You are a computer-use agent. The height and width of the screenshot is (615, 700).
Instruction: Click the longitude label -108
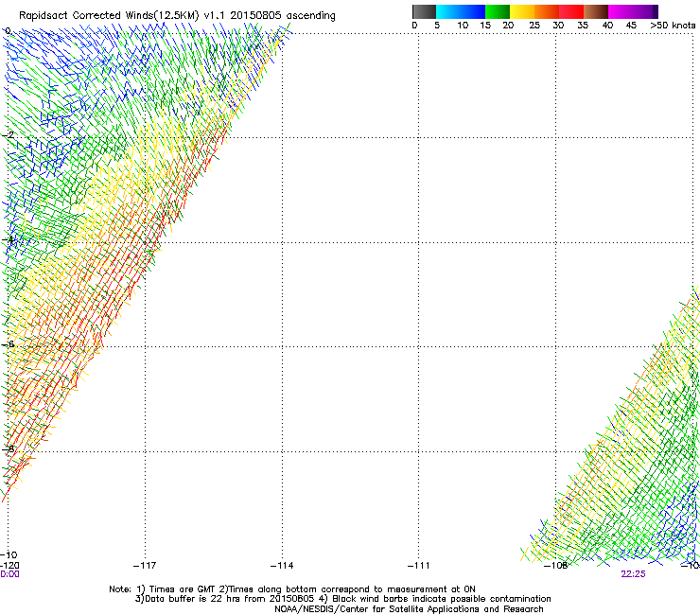coord(556,566)
